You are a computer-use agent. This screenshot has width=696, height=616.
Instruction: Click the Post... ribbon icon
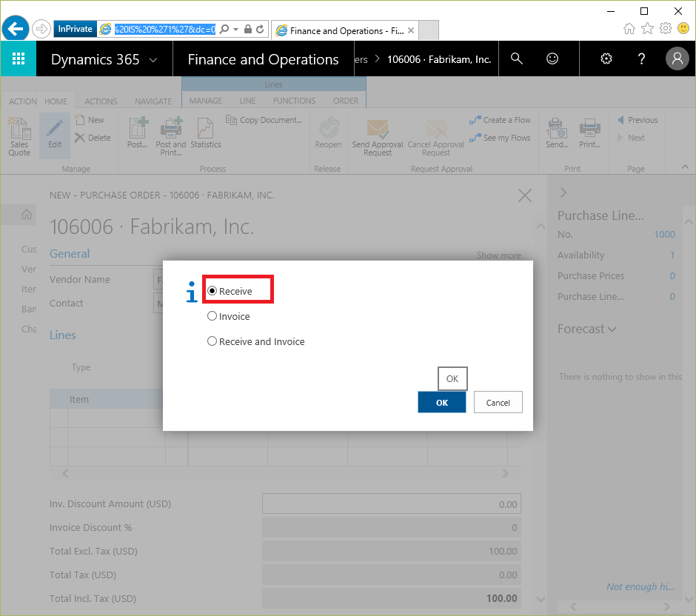pos(138,133)
